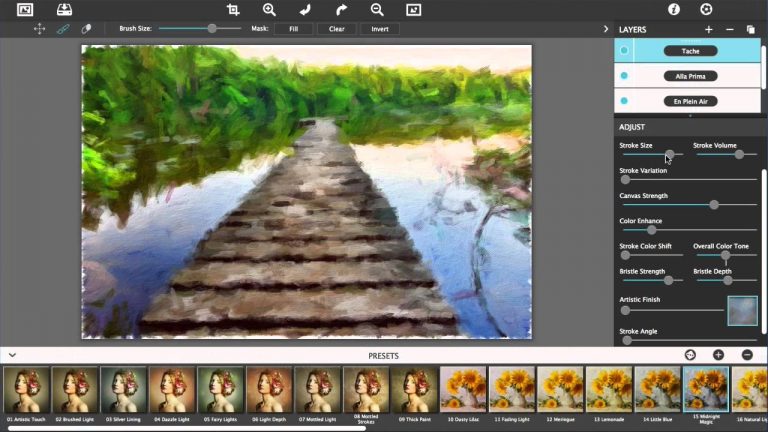Click the save image icon
The width and height of the screenshot is (768, 432).
(64, 10)
